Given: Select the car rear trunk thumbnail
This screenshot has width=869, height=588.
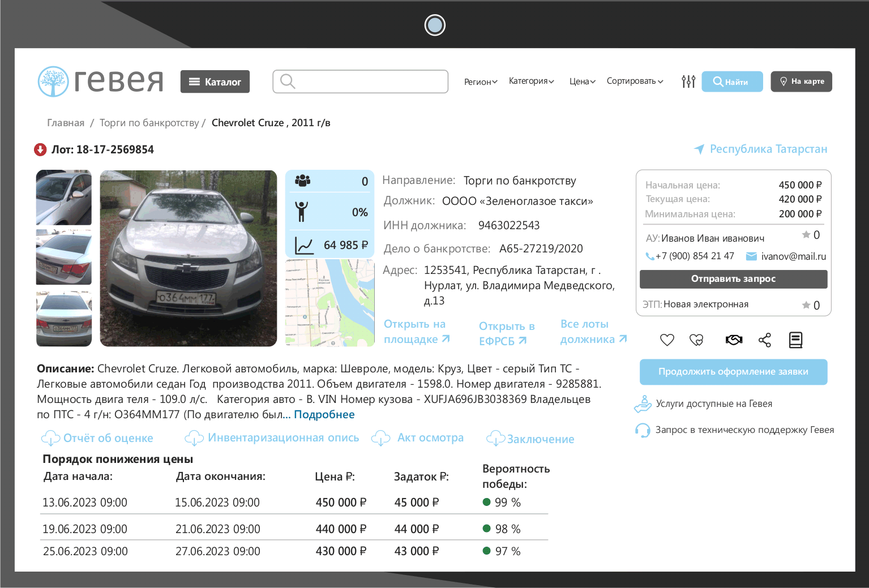Looking at the screenshot, I should point(64,257).
